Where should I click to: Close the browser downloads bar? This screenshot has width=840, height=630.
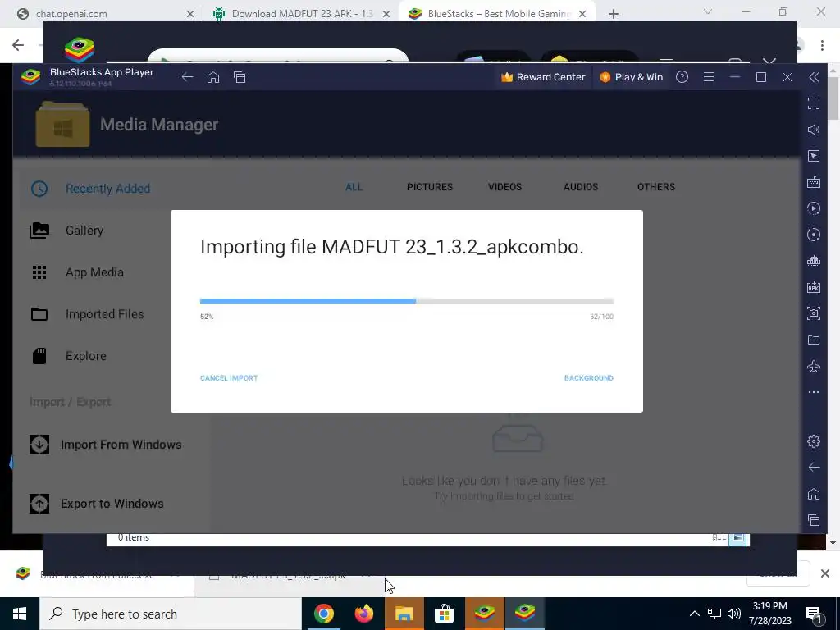(825, 573)
